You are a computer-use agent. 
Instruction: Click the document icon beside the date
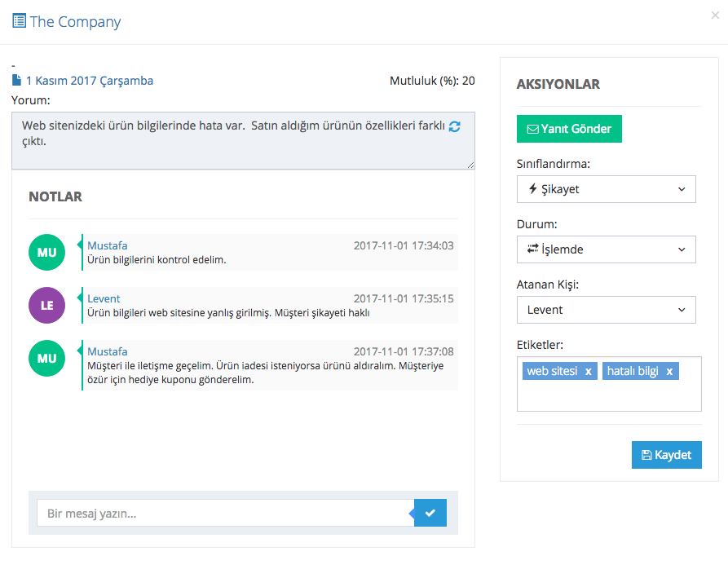pyautogui.click(x=17, y=81)
